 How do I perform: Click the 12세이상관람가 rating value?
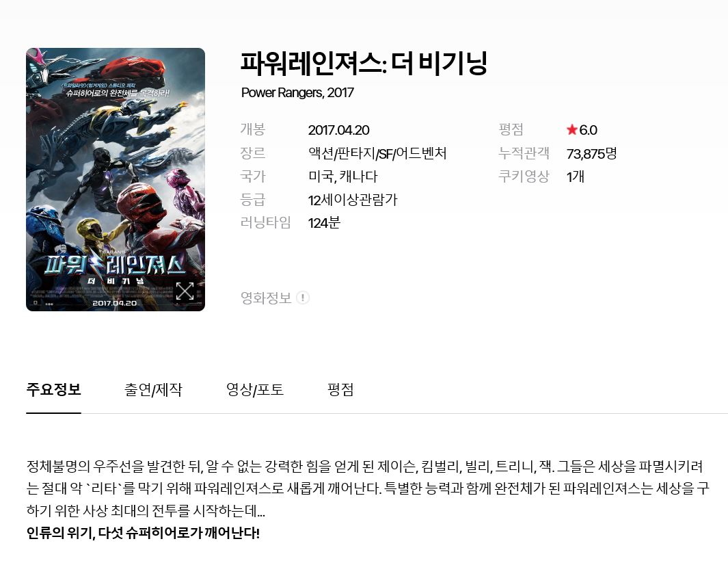pos(353,200)
